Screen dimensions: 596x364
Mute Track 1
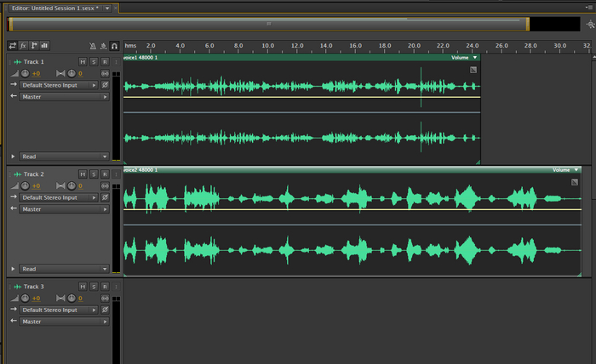83,62
